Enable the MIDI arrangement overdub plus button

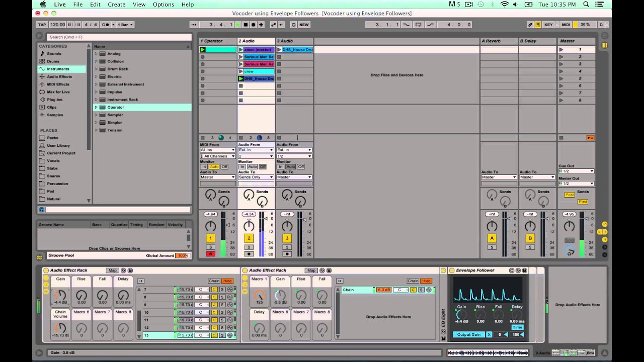261,25
